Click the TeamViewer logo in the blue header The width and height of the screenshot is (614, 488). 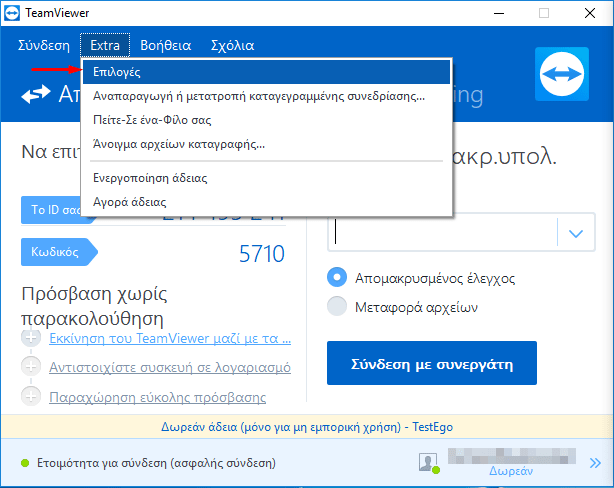pyautogui.click(x=562, y=74)
